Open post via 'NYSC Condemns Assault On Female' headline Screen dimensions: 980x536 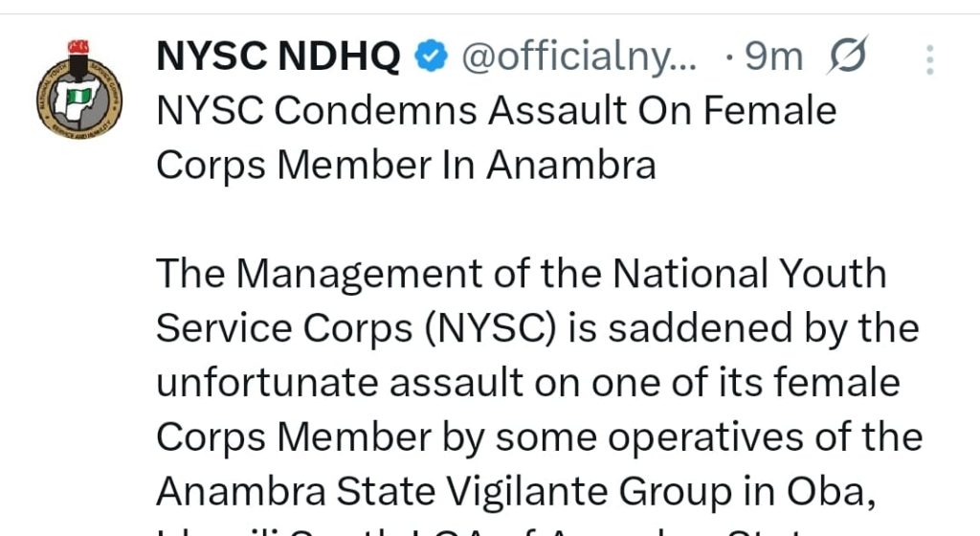pos(497,111)
